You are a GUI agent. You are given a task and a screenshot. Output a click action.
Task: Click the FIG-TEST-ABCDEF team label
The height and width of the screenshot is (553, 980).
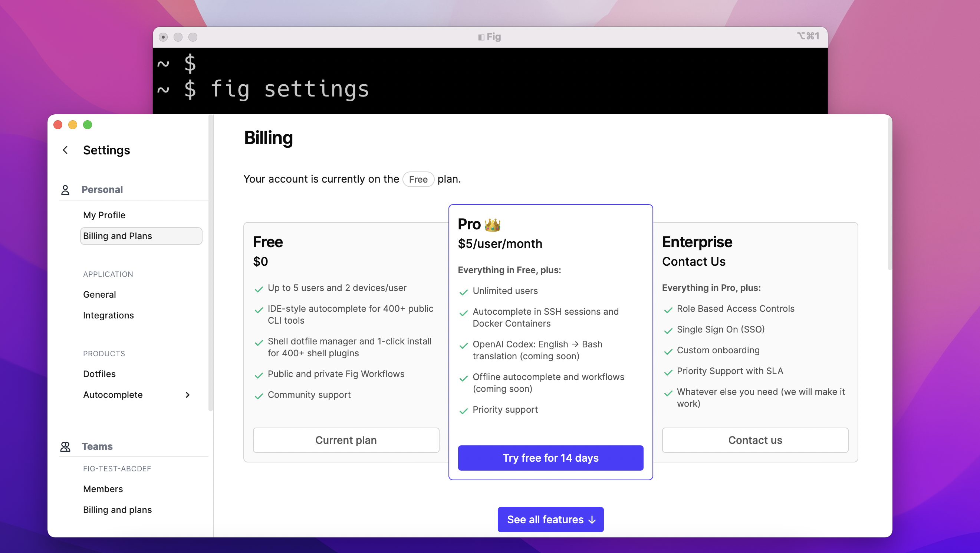[117, 468]
